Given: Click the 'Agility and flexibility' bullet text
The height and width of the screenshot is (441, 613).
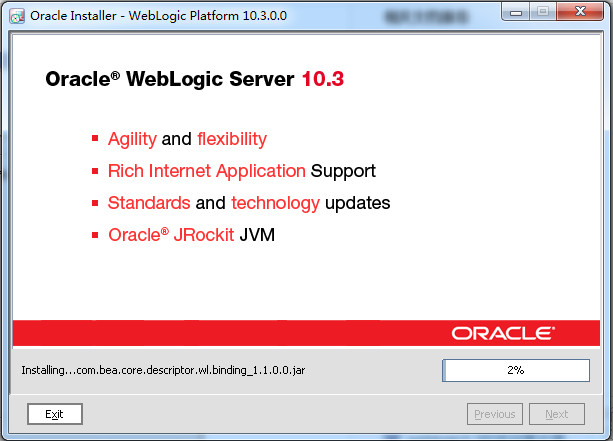Looking at the screenshot, I should (x=187, y=140).
